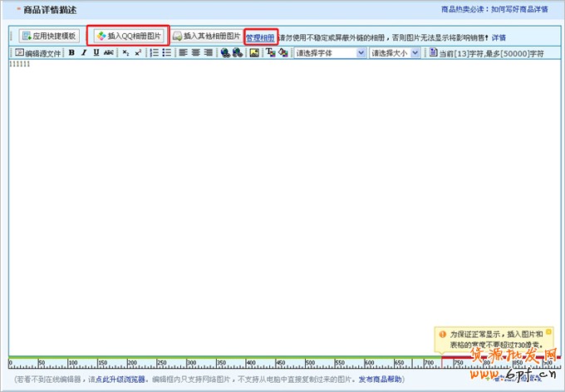Click the 应用快捷模板 button

pos(49,37)
